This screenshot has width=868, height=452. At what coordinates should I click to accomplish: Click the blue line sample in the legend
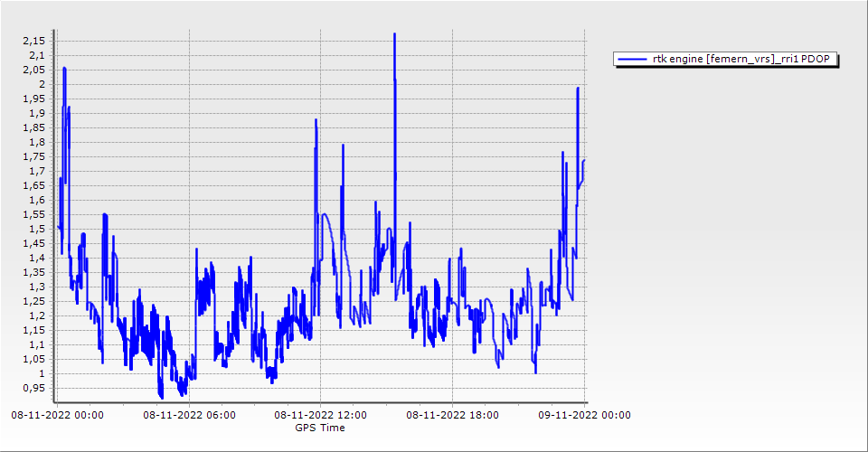coord(631,60)
